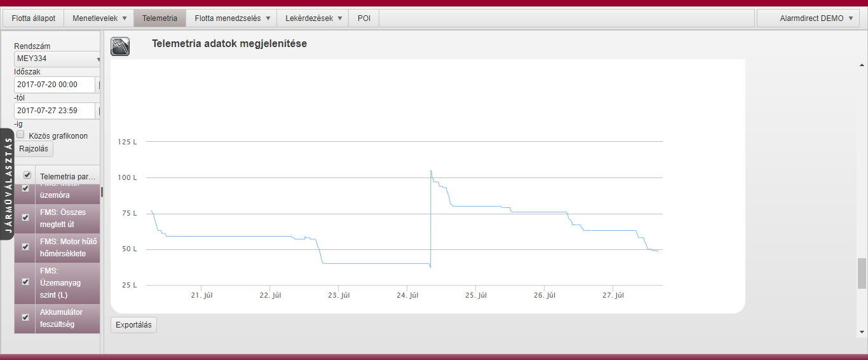Click the Telemetria adatok megjelenítése heading
The height and width of the screenshot is (360, 868).
[x=229, y=44]
